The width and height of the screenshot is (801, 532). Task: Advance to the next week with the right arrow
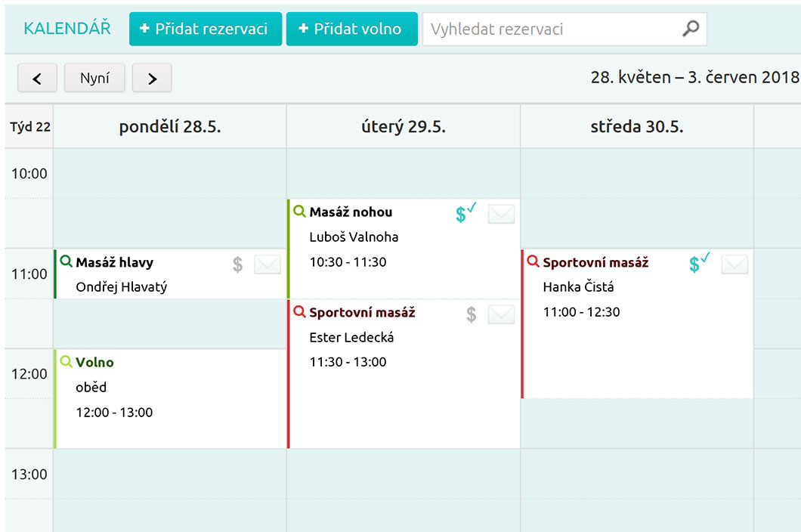pos(152,77)
